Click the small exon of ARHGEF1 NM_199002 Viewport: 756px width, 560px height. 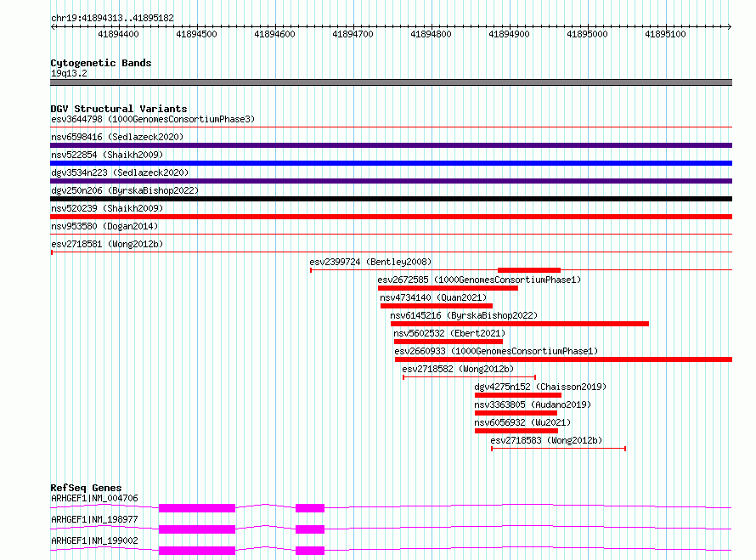[x=310, y=551]
